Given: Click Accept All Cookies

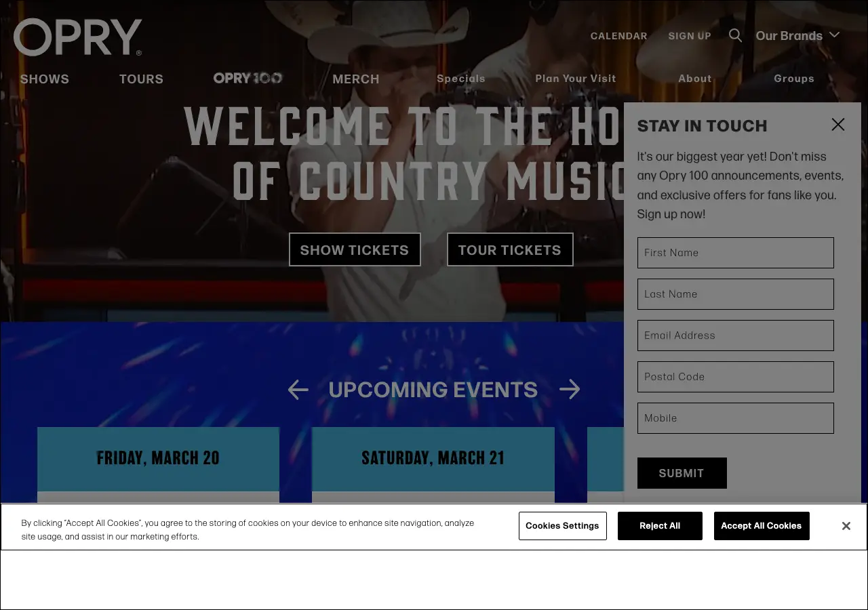Looking at the screenshot, I should [762, 526].
